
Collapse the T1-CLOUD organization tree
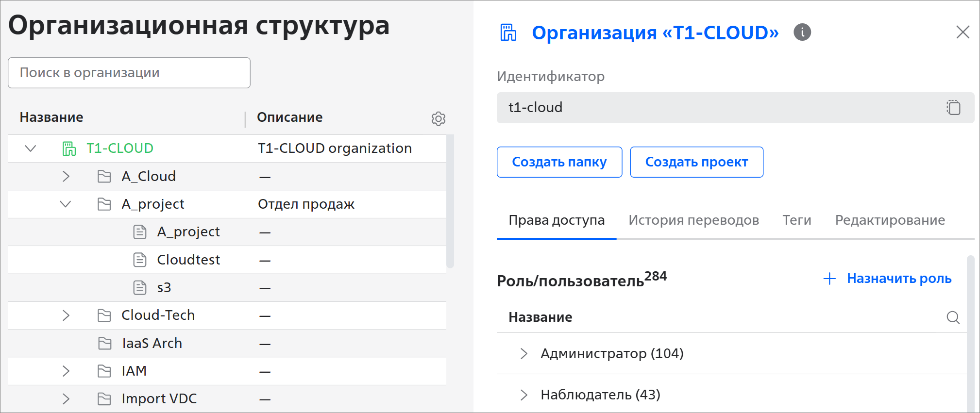click(x=31, y=149)
